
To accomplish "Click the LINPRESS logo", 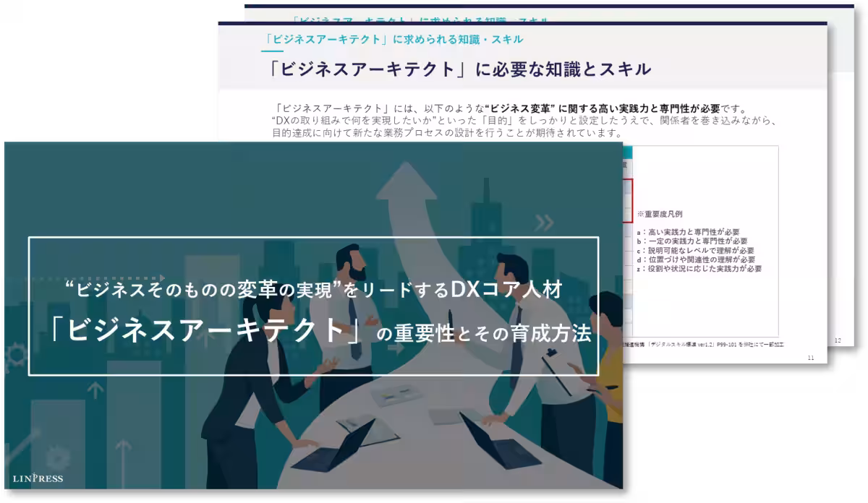I will (38, 478).
